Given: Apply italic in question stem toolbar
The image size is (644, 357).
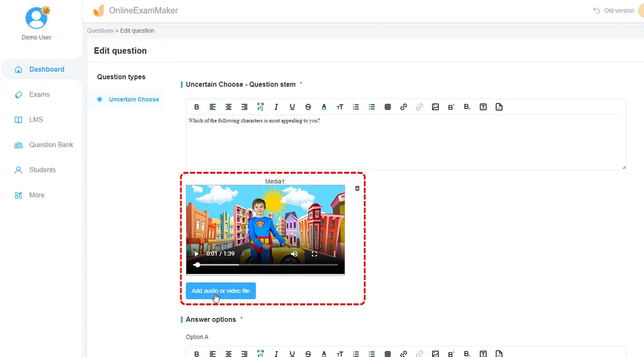Looking at the screenshot, I should [276, 107].
